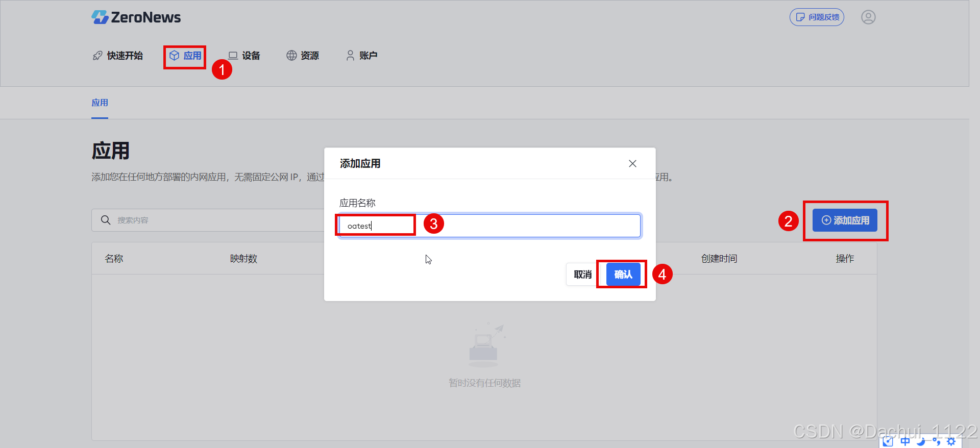The image size is (980, 448).
Task: Open the 资源 menu item
Action: 303,56
